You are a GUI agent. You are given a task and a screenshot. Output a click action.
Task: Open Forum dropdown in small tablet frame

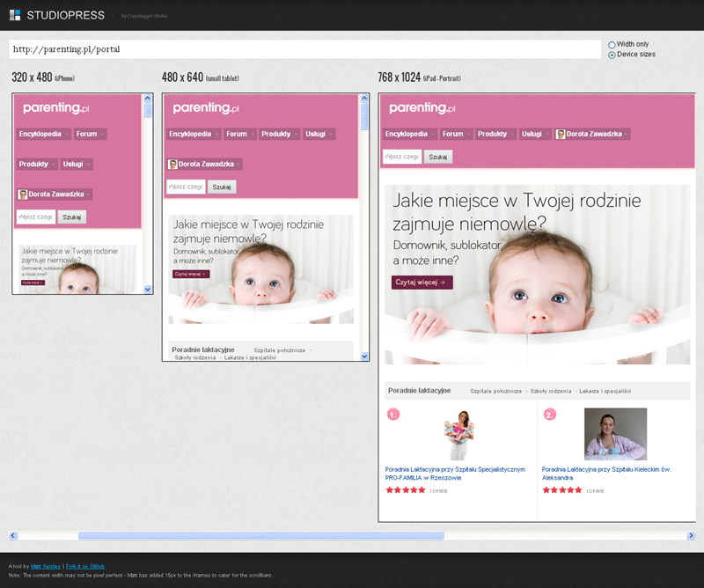tap(238, 135)
